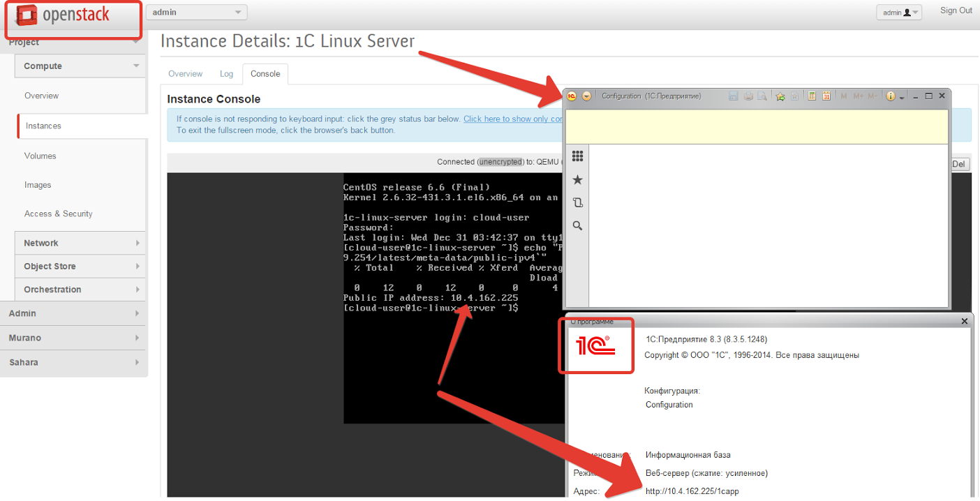Go to Volumes in the sidebar
980x501 pixels.
(x=40, y=156)
